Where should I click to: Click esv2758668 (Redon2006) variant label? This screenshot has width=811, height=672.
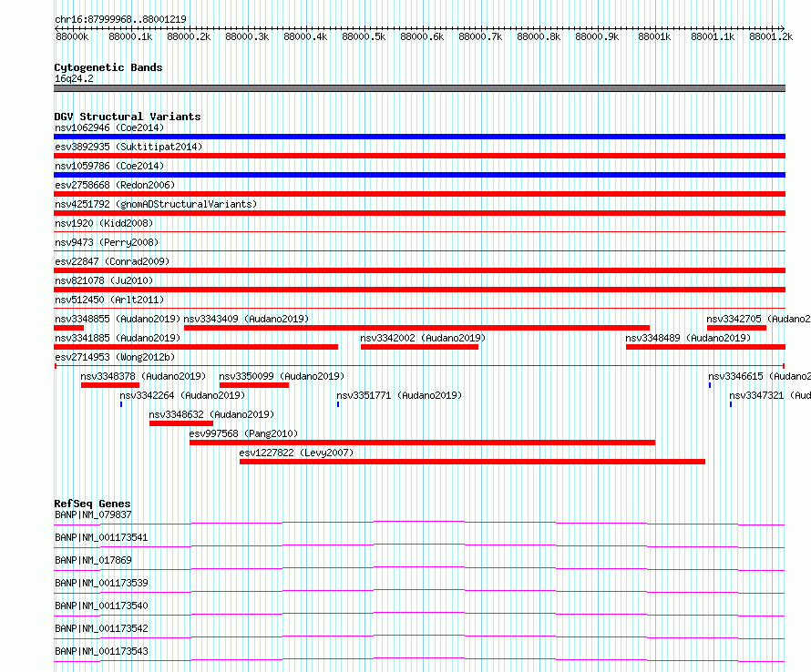115,185
